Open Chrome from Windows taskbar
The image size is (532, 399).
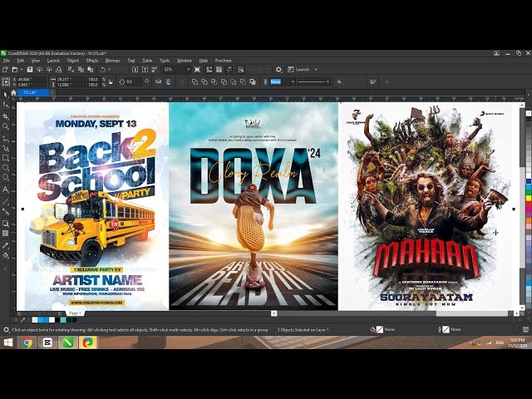coord(27,342)
